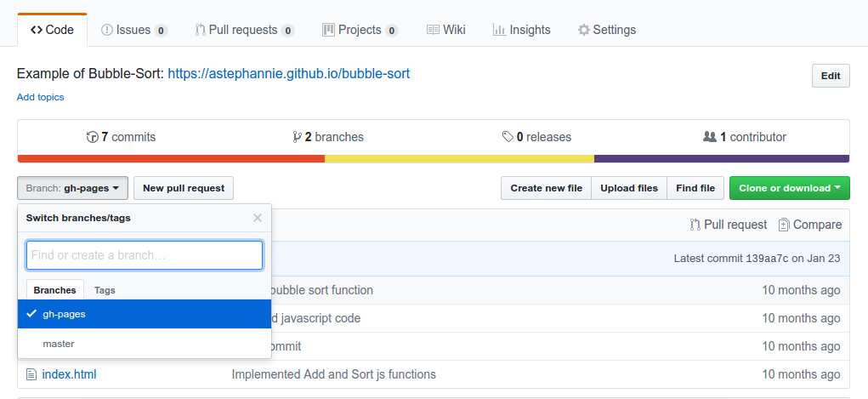Open the Code tab

(52, 30)
